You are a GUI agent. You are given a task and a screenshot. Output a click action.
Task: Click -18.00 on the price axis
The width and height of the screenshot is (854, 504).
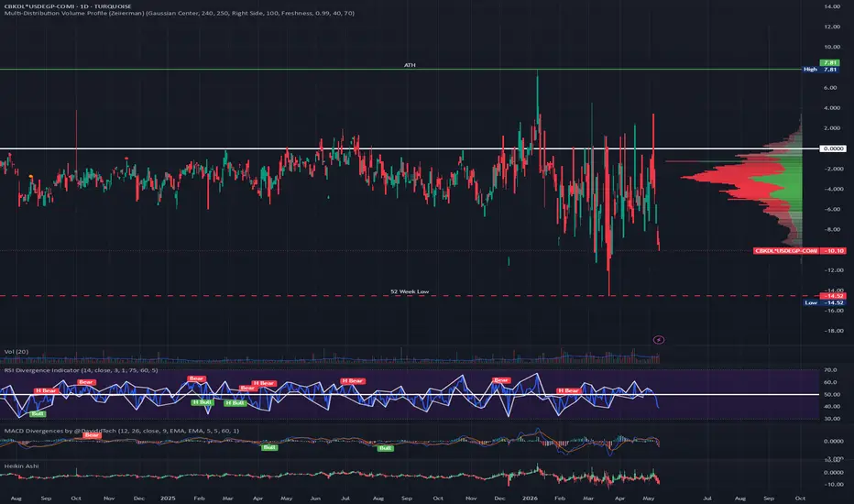point(833,331)
